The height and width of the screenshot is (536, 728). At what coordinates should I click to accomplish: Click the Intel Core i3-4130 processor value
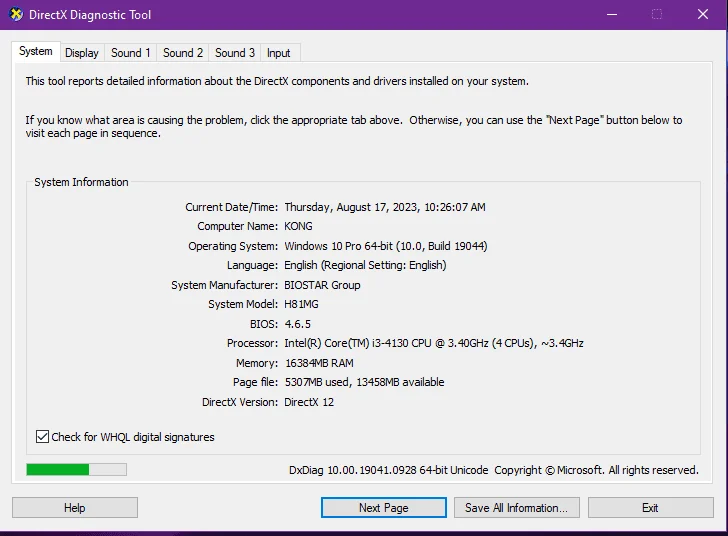(x=434, y=343)
